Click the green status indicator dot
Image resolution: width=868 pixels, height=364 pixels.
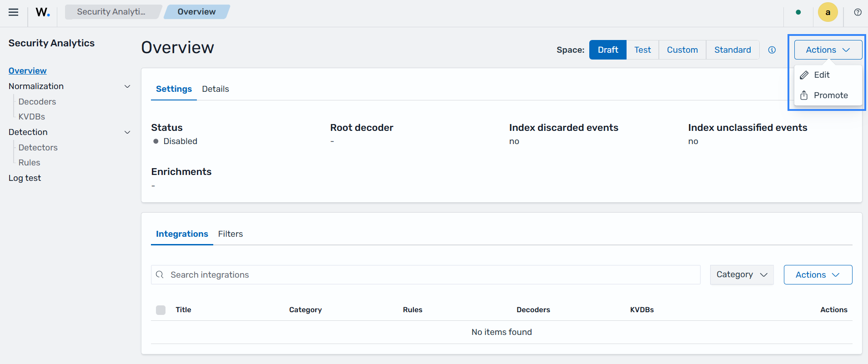point(798,12)
